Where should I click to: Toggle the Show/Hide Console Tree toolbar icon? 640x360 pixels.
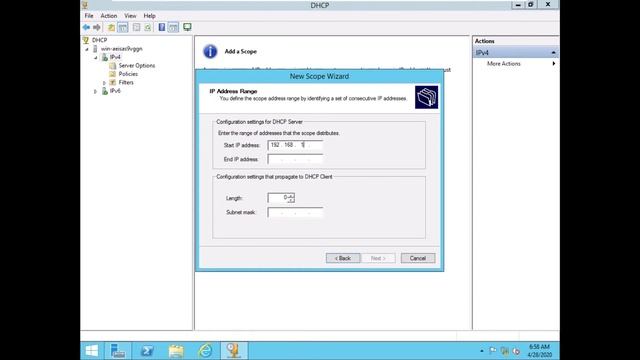pyautogui.click(x=122, y=27)
